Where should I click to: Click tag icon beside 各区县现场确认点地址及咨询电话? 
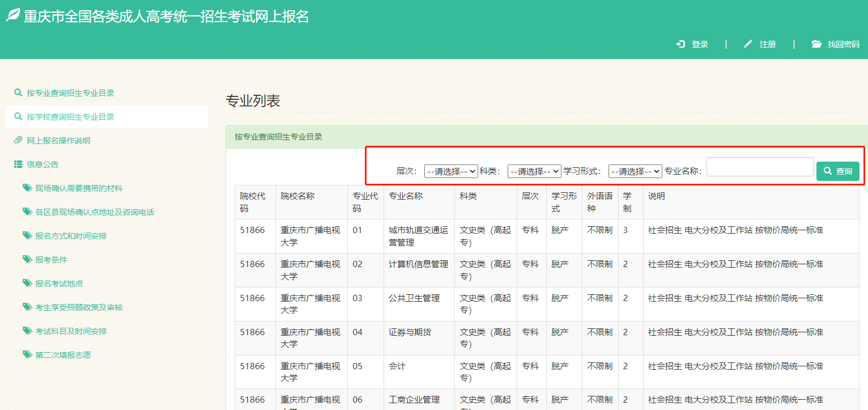click(x=27, y=212)
